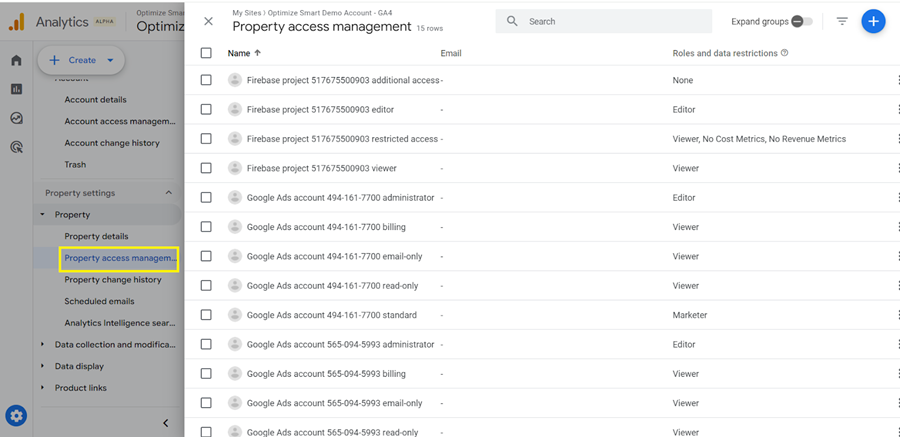Open Property details
This screenshot has height=437, width=900.
tap(96, 236)
